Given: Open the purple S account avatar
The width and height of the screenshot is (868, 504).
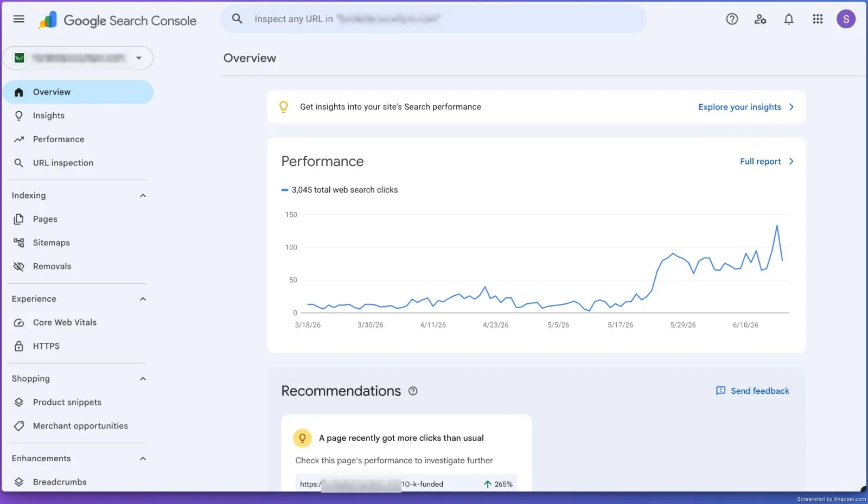Looking at the screenshot, I should pyautogui.click(x=846, y=20).
